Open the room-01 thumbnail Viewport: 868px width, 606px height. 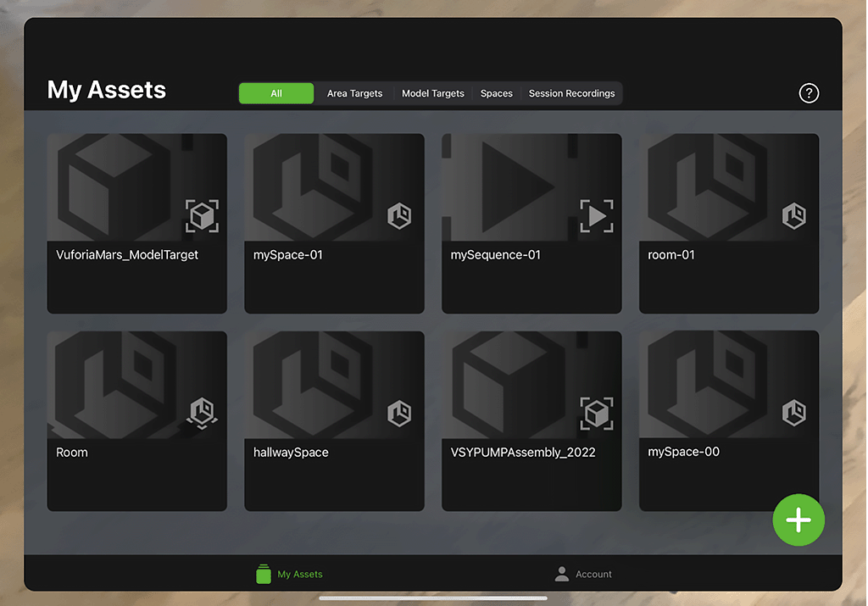[x=729, y=187]
